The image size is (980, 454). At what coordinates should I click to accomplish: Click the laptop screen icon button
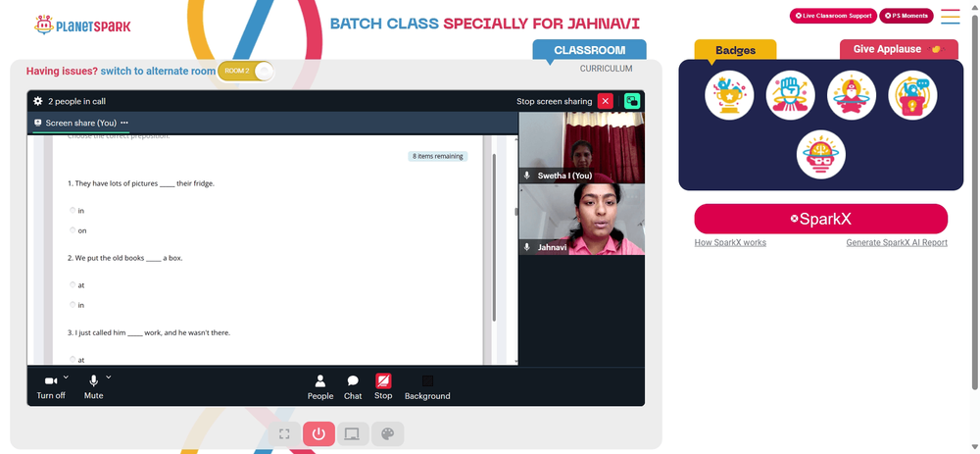click(x=353, y=434)
